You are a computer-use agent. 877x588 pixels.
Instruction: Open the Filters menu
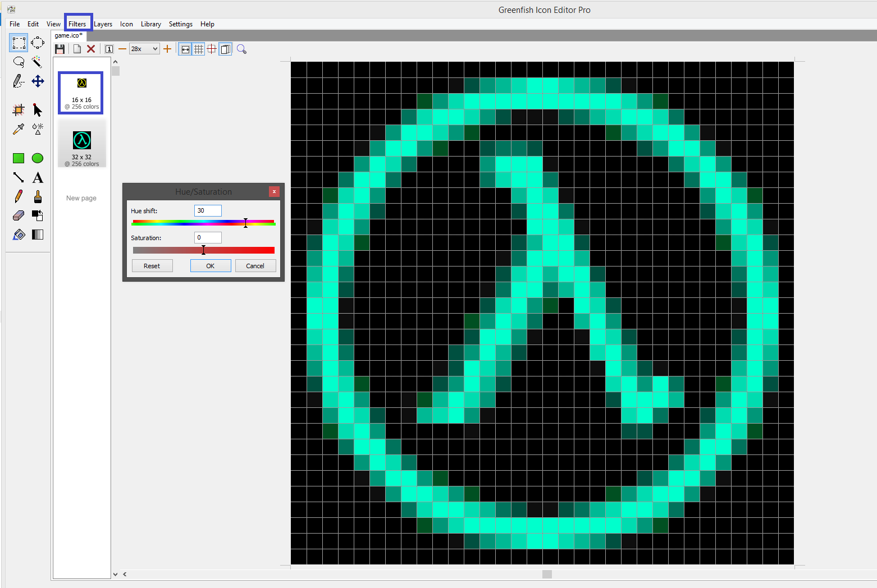click(x=77, y=24)
